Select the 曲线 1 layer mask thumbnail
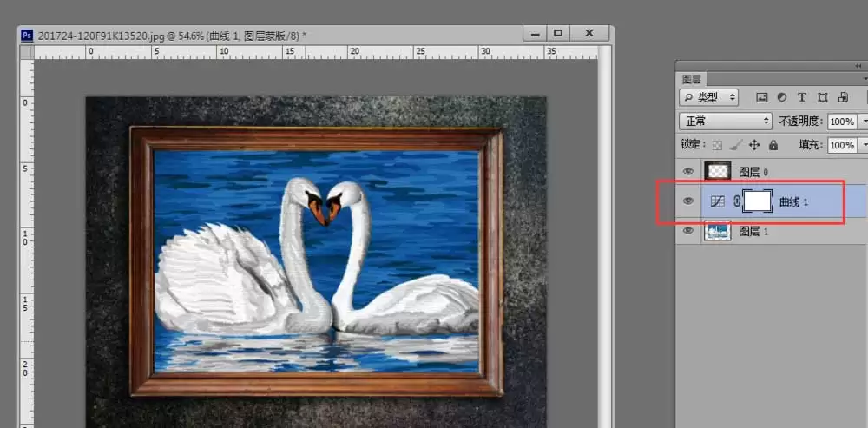 [757, 201]
